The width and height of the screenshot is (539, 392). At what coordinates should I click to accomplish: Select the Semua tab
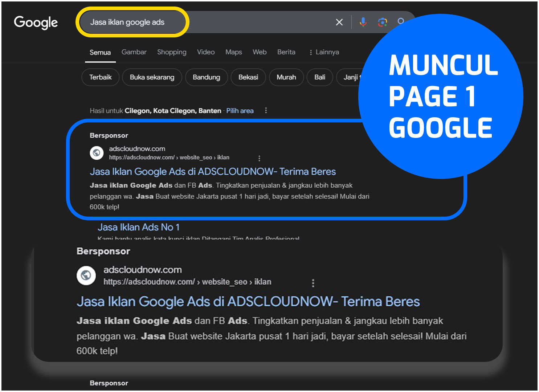(100, 52)
